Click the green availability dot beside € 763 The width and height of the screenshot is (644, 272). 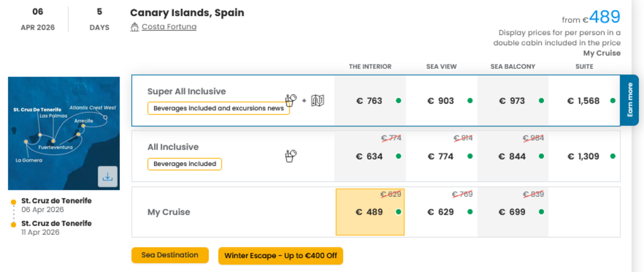point(399,101)
